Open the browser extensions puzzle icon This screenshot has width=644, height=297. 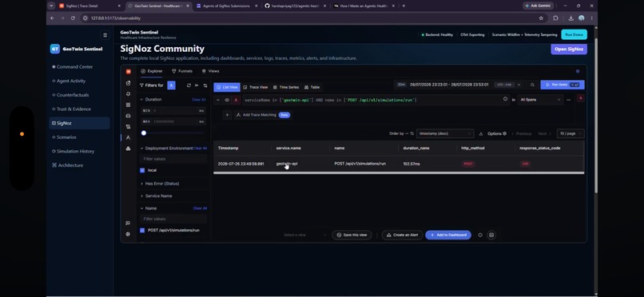point(555,18)
